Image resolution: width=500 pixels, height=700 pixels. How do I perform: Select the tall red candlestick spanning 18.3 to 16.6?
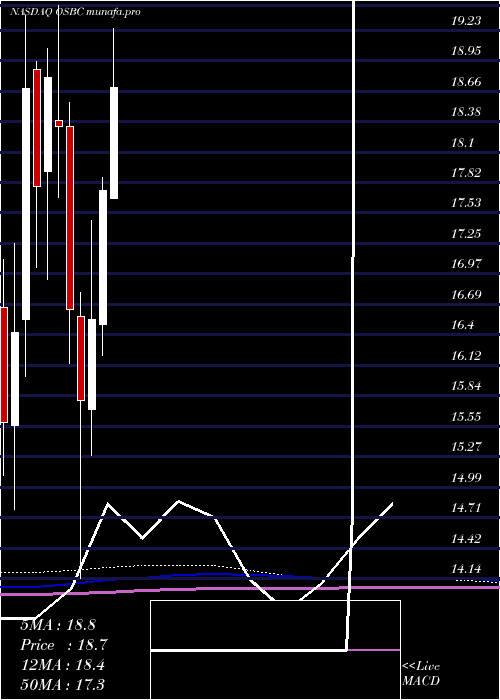click(x=70, y=218)
